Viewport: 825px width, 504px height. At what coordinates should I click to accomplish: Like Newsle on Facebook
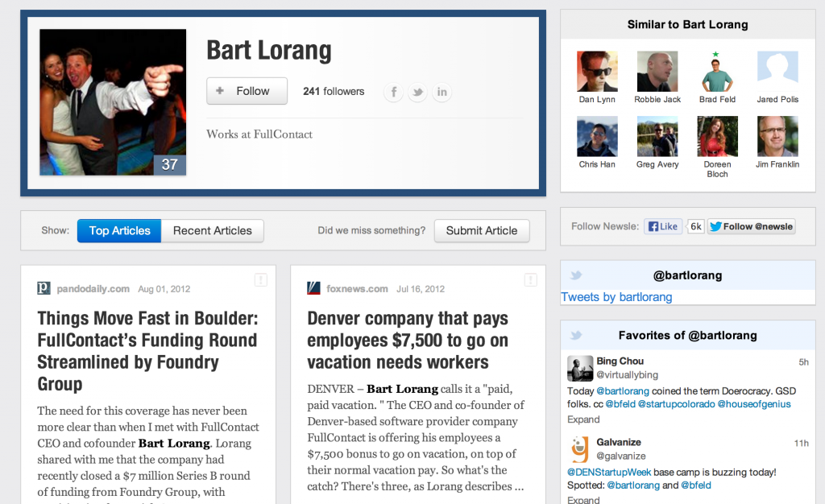[x=663, y=226]
